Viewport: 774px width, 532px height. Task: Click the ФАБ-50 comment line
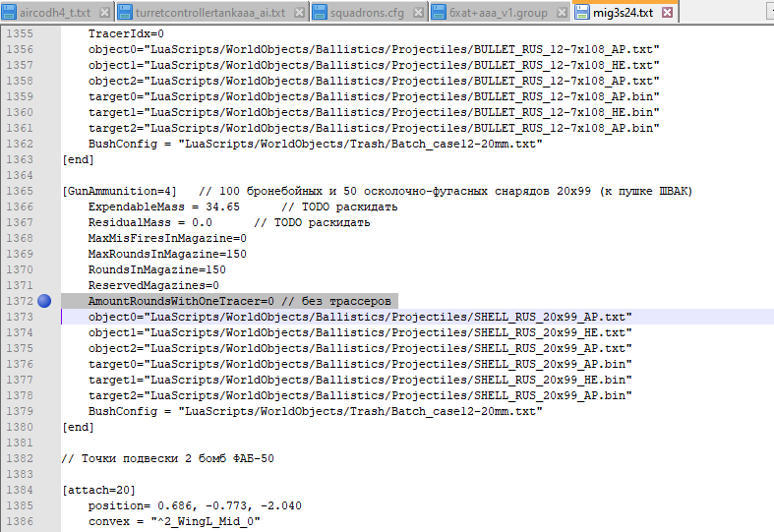pyautogui.click(x=168, y=458)
